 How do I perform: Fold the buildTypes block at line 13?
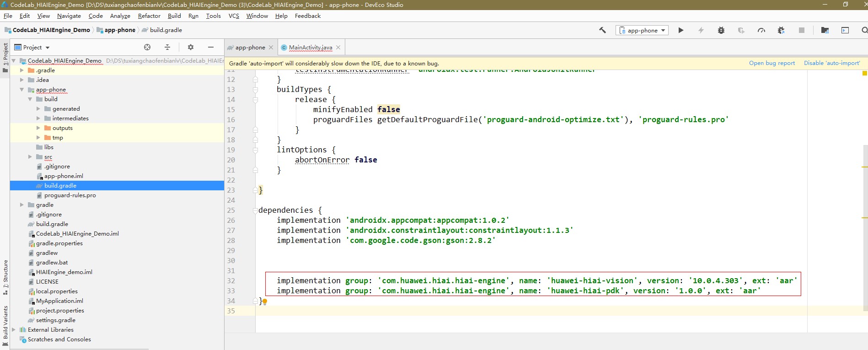(x=256, y=90)
